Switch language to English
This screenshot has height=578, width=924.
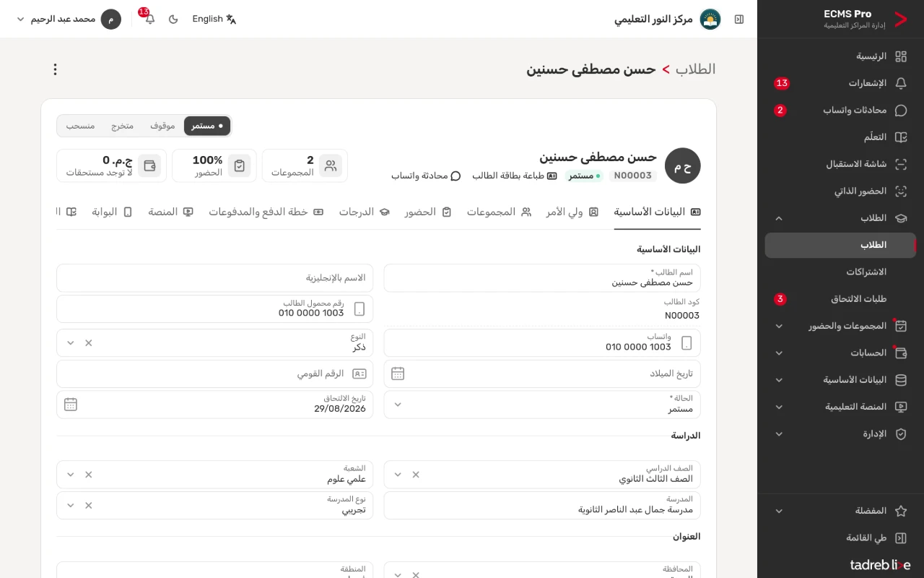pyautogui.click(x=214, y=19)
